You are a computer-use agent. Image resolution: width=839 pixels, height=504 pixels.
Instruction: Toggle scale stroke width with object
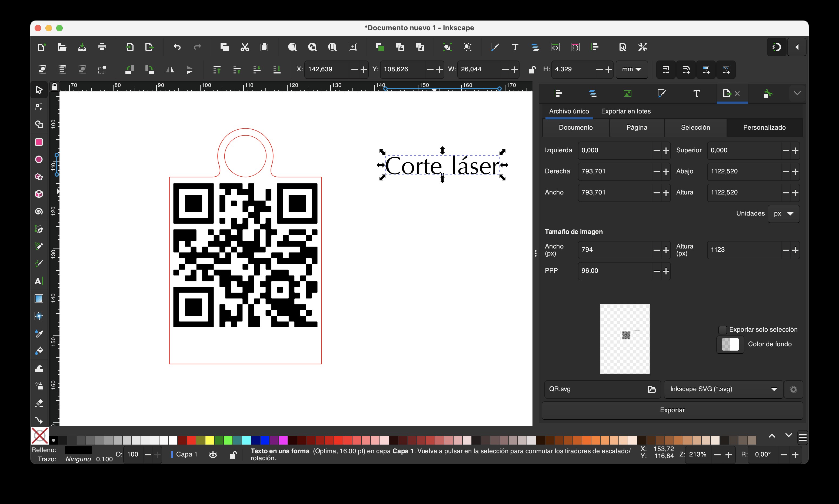pos(666,70)
